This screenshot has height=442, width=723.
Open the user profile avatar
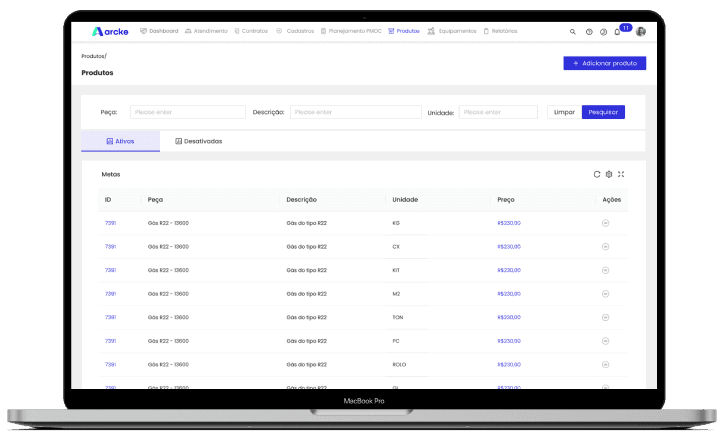coord(641,31)
